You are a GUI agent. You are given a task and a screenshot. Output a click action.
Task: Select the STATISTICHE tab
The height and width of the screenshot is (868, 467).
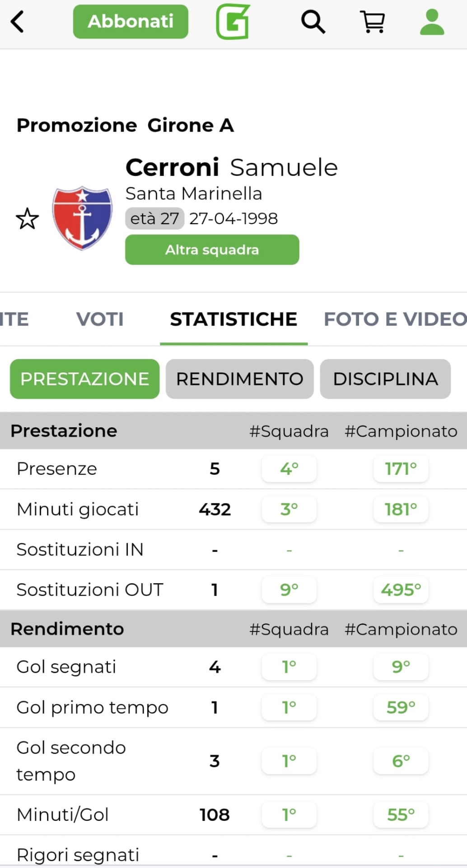pyautogui.click(x=233, y=319)
